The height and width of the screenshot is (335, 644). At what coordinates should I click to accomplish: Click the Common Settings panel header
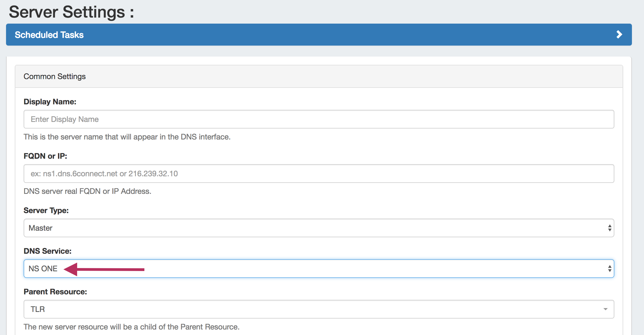point(55,76)
